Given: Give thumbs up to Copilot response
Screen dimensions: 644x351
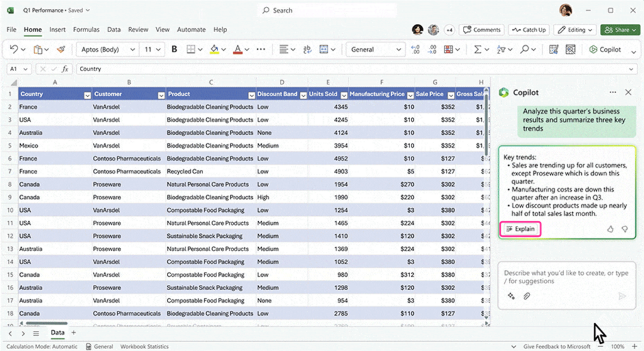Looking at the screenshot, I should pos(610,229).
